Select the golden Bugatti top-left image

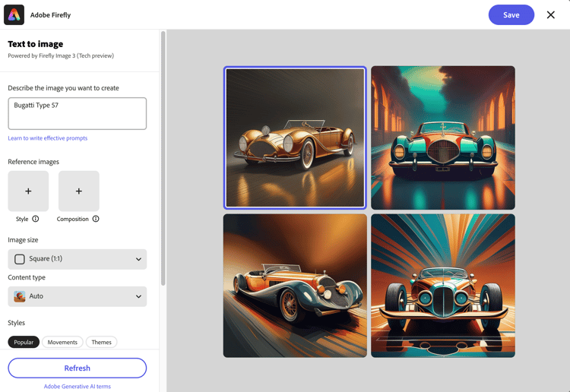[295, 138]
